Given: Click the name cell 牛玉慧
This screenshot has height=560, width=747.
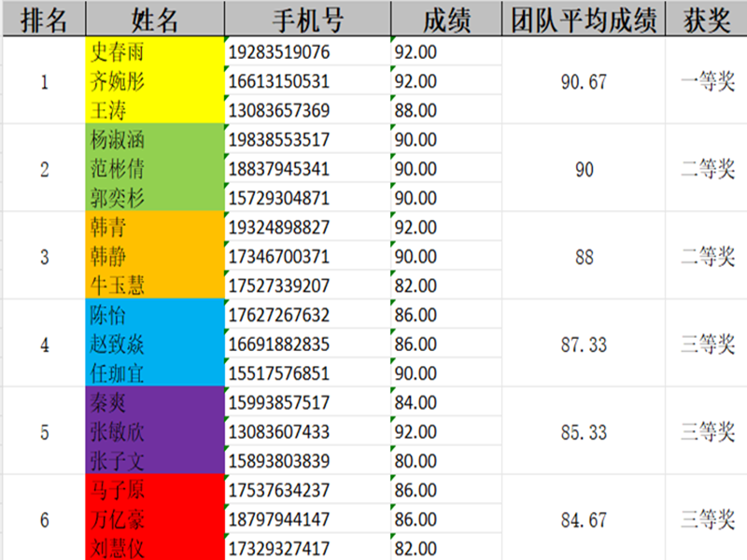Looking at the screenshot, I should [155, 285].
